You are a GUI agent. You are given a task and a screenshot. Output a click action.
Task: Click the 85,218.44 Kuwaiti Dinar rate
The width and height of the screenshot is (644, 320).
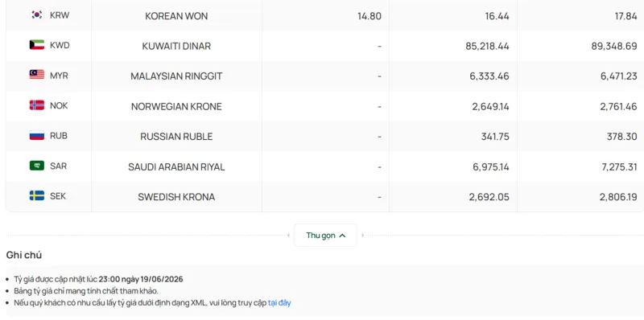point(488,46)
